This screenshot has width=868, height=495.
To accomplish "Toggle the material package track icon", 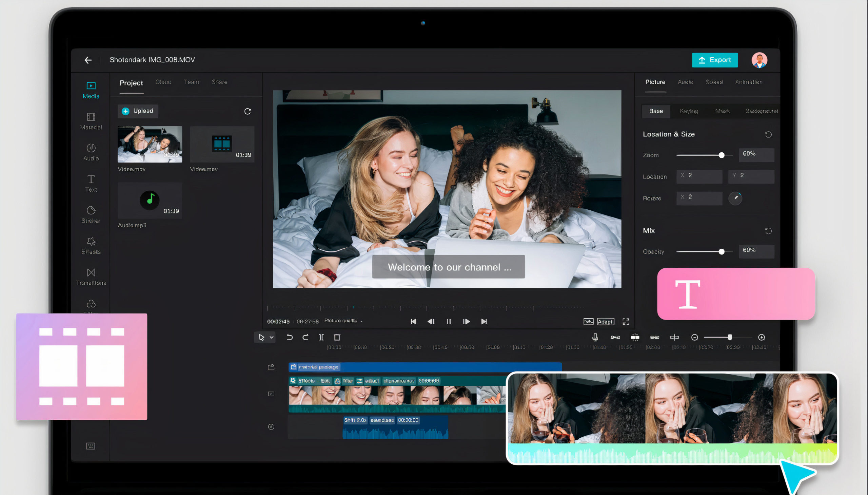I will coord(271,367).
